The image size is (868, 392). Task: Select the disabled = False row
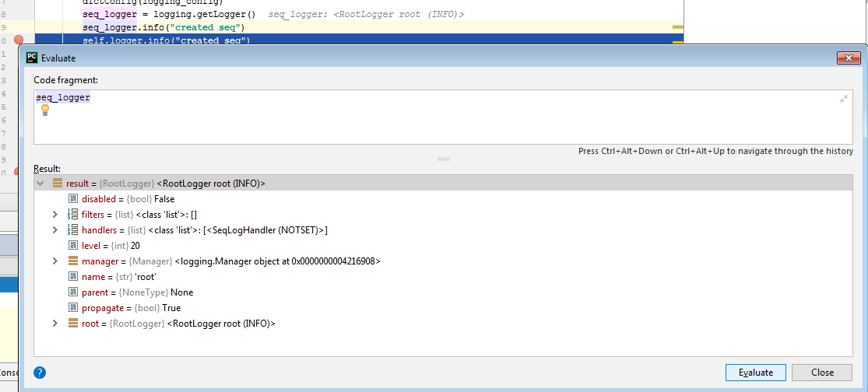tap(443, 198)
